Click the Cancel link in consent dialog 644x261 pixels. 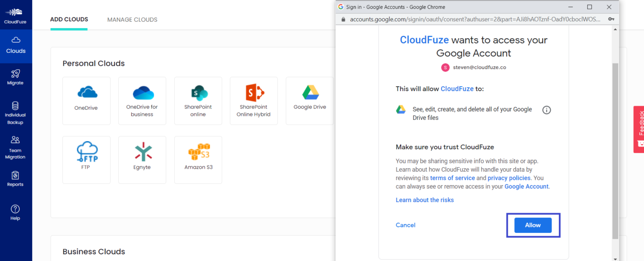[x=406, y=225]
